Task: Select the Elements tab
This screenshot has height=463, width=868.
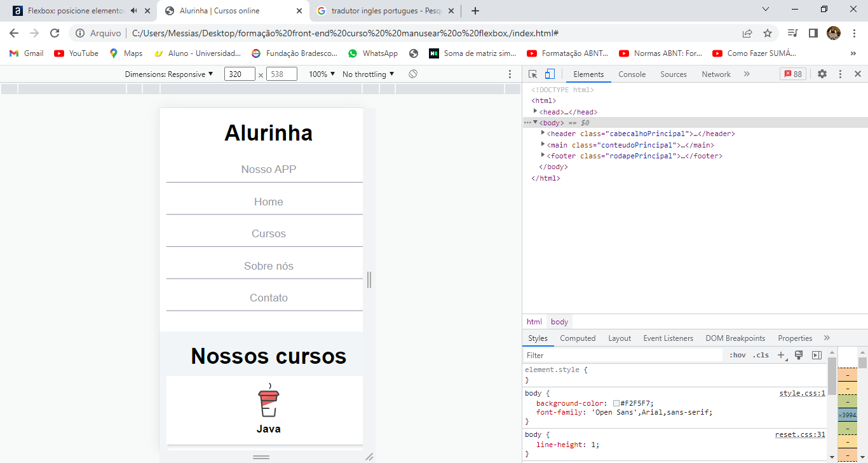Action: [588, 74]
